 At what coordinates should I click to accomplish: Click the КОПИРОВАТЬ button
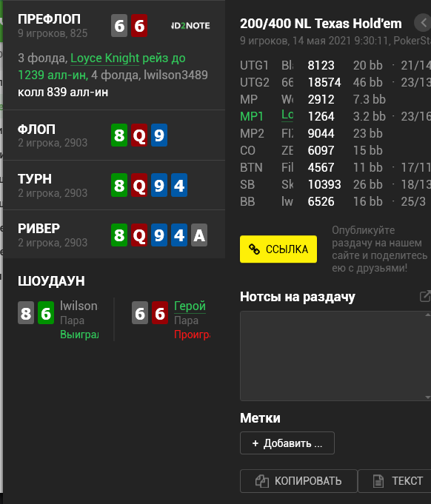tap(298, 481)
